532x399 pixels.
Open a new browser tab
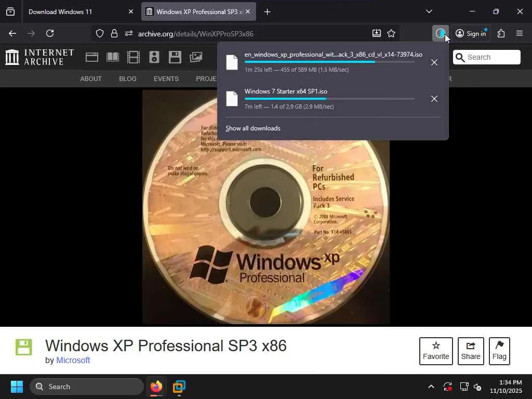click(268, 12)
